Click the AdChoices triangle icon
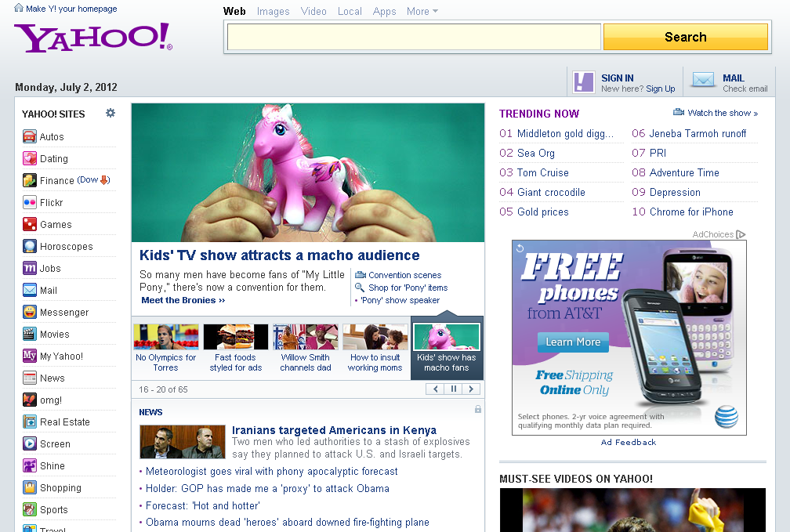The width and height of the screenshot is (790, 532). point(741,234)
